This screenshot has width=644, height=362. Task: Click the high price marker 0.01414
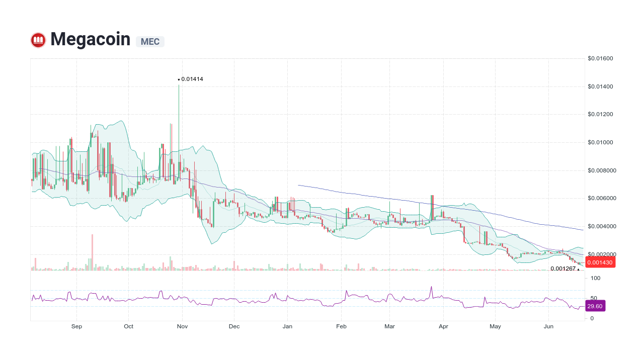pos(192,79)
